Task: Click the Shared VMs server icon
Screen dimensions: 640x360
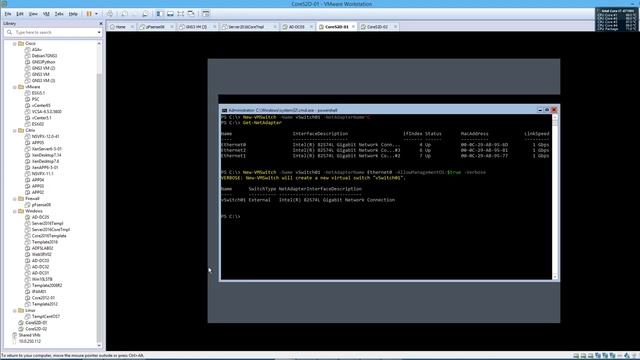Action: pos(15,335)
